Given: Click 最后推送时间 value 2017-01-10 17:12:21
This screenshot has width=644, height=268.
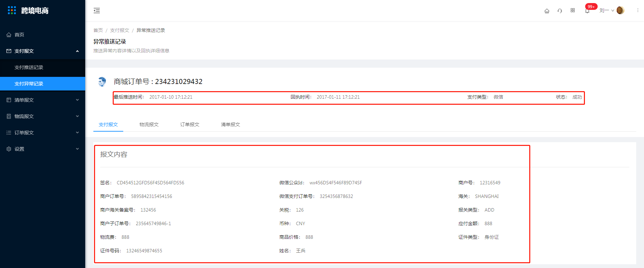Looking at the screenshot, I should 171,97.
